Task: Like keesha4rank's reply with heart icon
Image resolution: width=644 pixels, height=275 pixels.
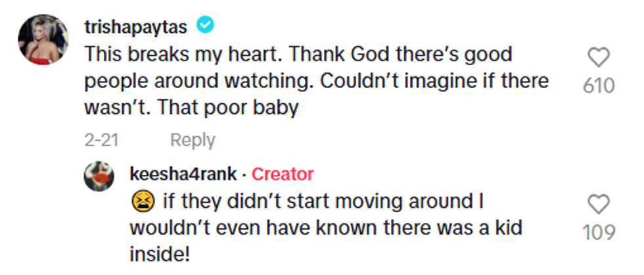Action: tap(598, 205)
